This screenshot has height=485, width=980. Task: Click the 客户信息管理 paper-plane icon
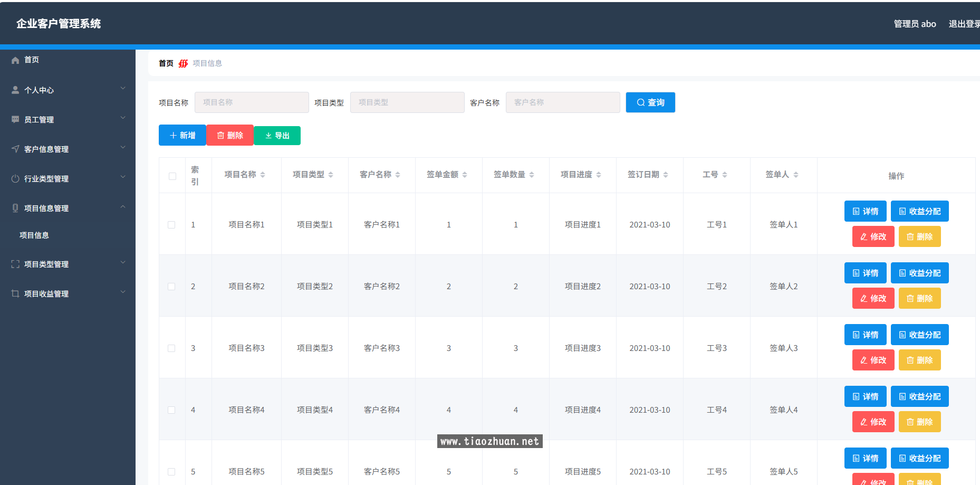(x=15, y=149)
